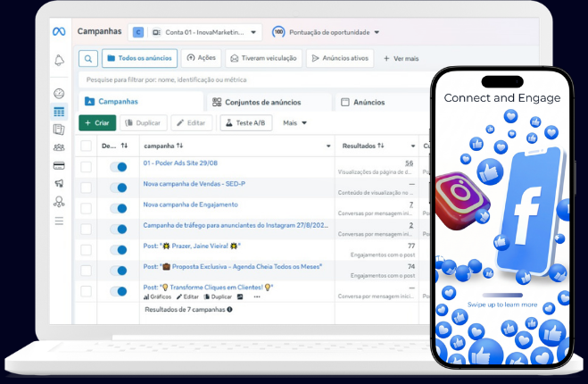Sort by the De... column arrows
This screenshot has height=384, width=588.
124,146
